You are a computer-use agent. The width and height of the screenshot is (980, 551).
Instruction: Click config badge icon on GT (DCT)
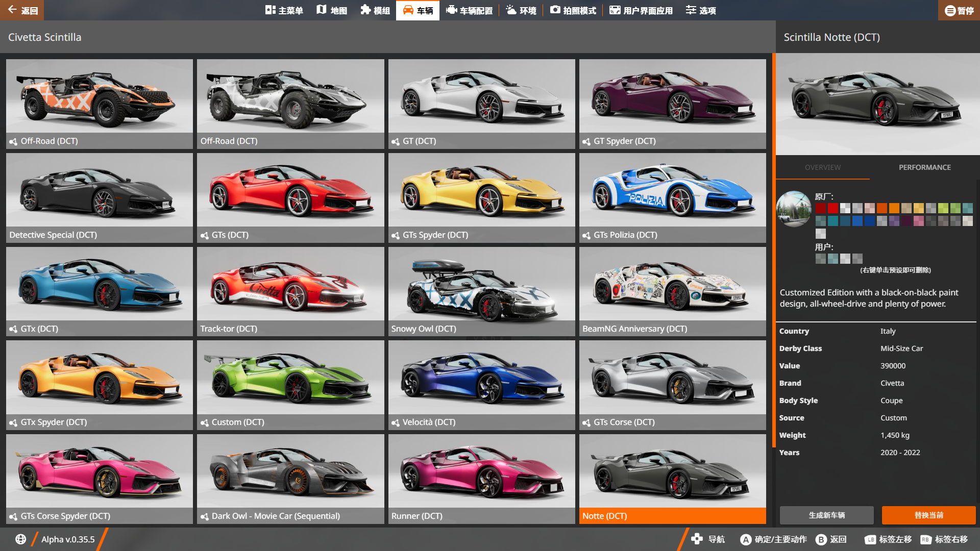[x=396, y=141]
